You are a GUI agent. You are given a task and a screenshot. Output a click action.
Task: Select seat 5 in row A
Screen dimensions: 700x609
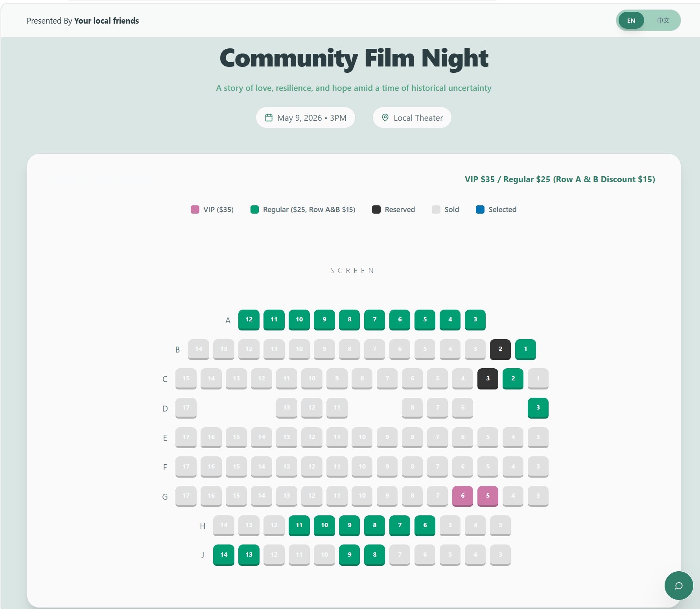(x=425, y=320)
